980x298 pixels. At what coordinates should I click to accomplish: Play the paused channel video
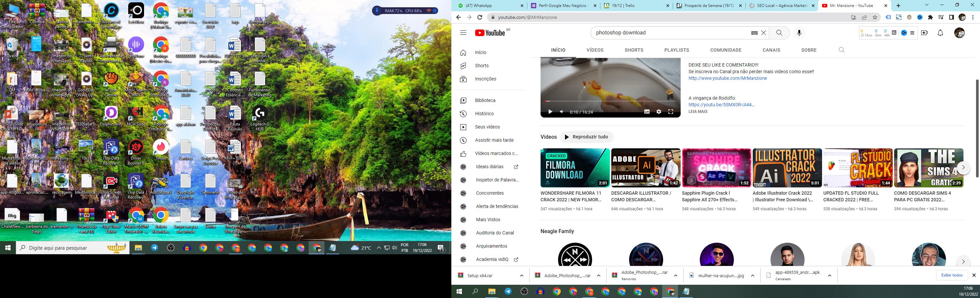pyautogui.click(x=550, y=112)
